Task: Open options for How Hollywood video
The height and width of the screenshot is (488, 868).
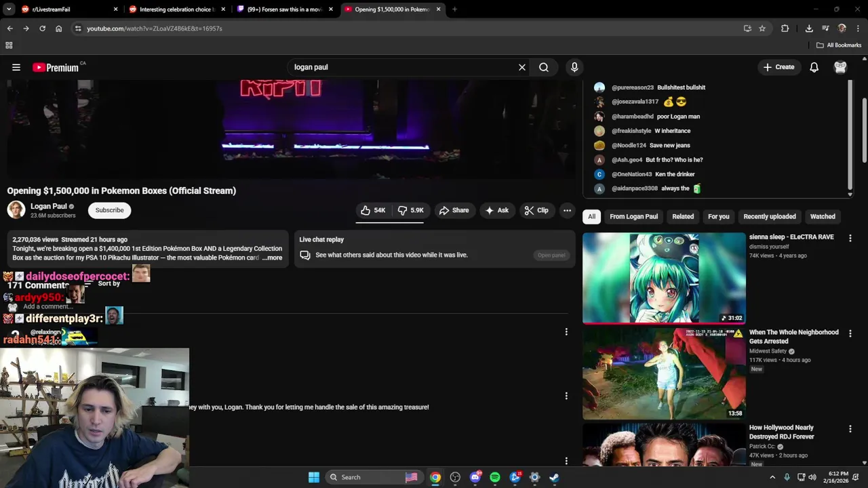Action: (850, 429)
